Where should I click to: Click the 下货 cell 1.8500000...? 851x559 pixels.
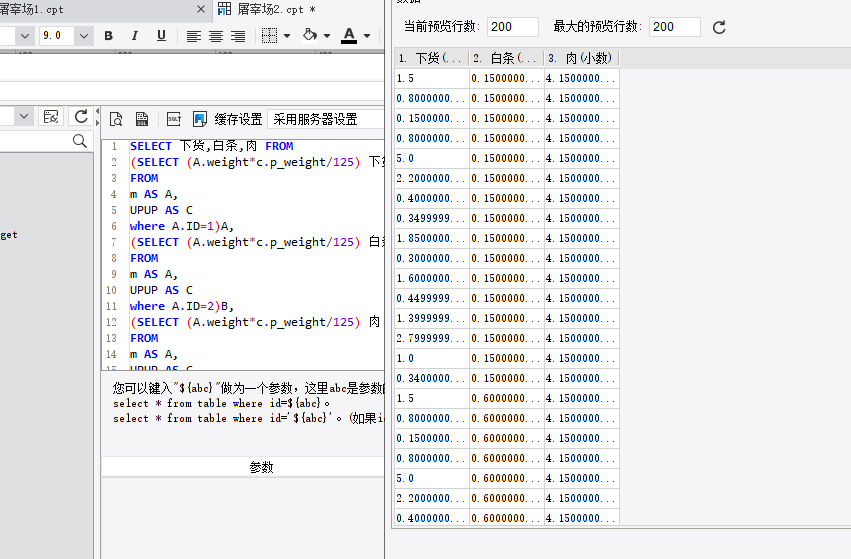click(x=432, y=238)
